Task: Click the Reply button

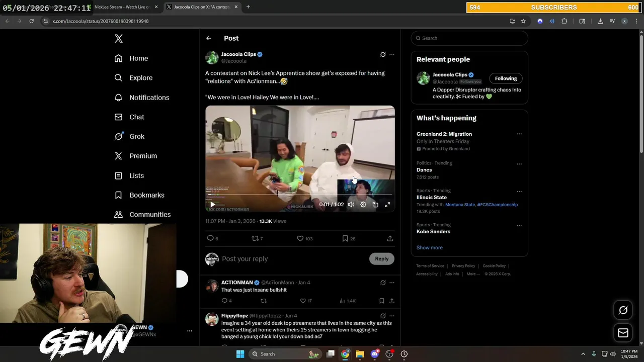Action: click(382, 259)
